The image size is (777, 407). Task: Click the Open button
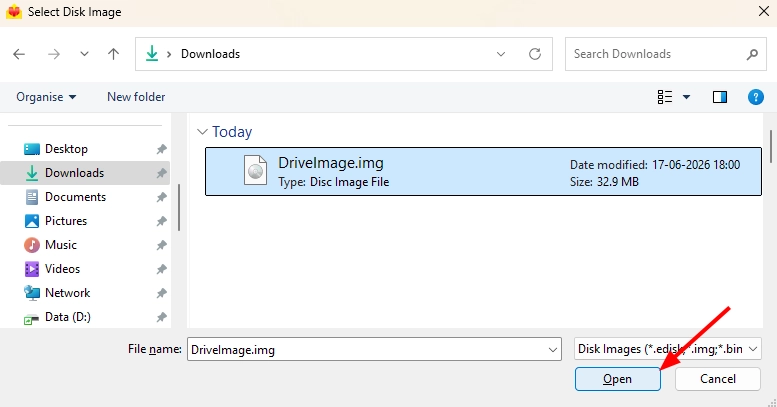pos(617,379)
